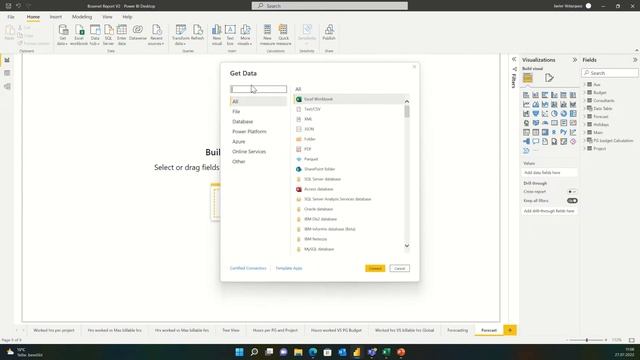
Task: Toggle the Keep all filters switch
Action: 572,201
